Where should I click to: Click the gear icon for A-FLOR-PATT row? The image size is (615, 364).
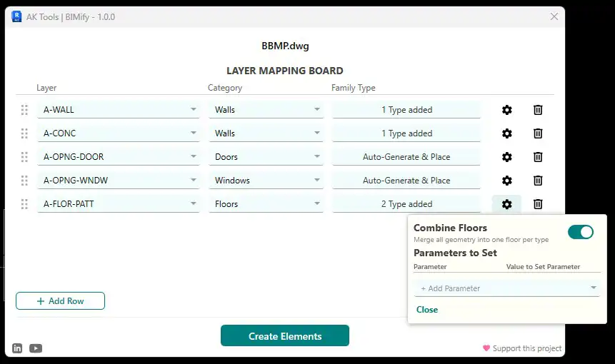506,204
